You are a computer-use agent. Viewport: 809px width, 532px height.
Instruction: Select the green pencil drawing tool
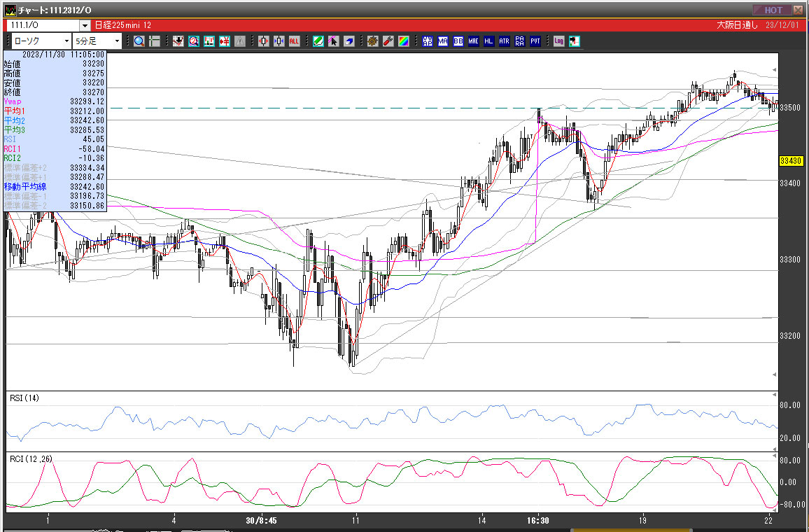point(318,41)
